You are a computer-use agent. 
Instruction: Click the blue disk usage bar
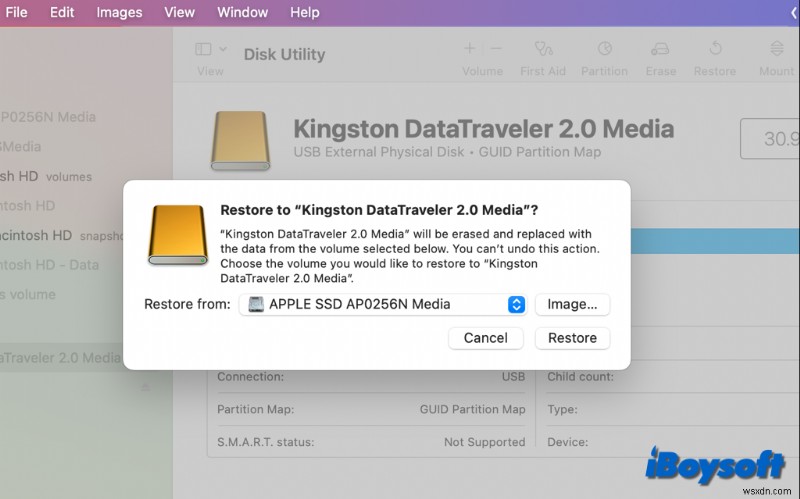tap(715, 241)
